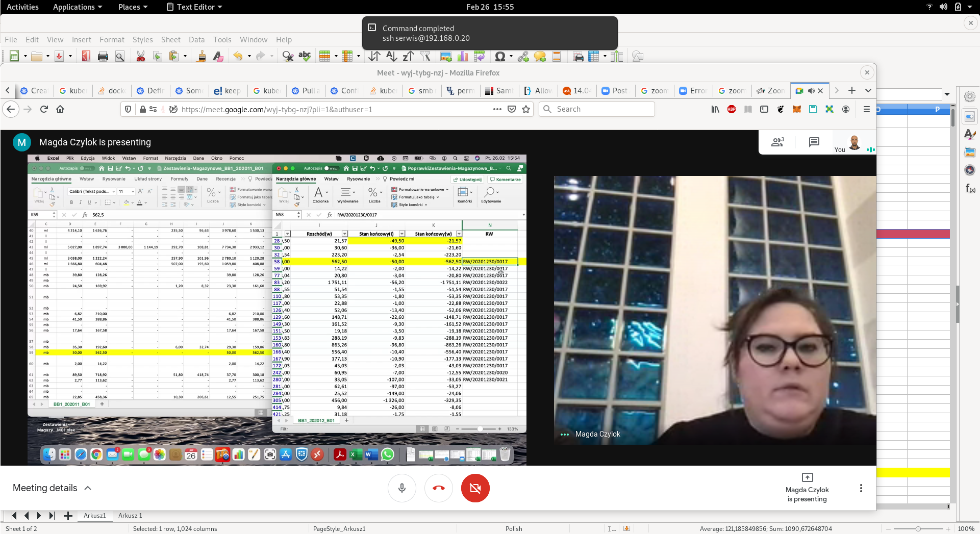Switch to the 'Pull' Firefox tab
This screenshot has height=534, width=980.
(x=306, y=91)
